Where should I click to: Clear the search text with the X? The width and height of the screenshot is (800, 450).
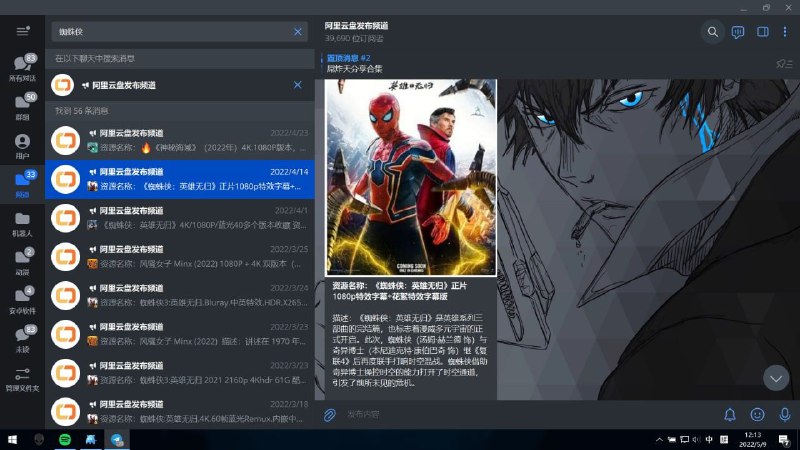click(x=298, y=32)
